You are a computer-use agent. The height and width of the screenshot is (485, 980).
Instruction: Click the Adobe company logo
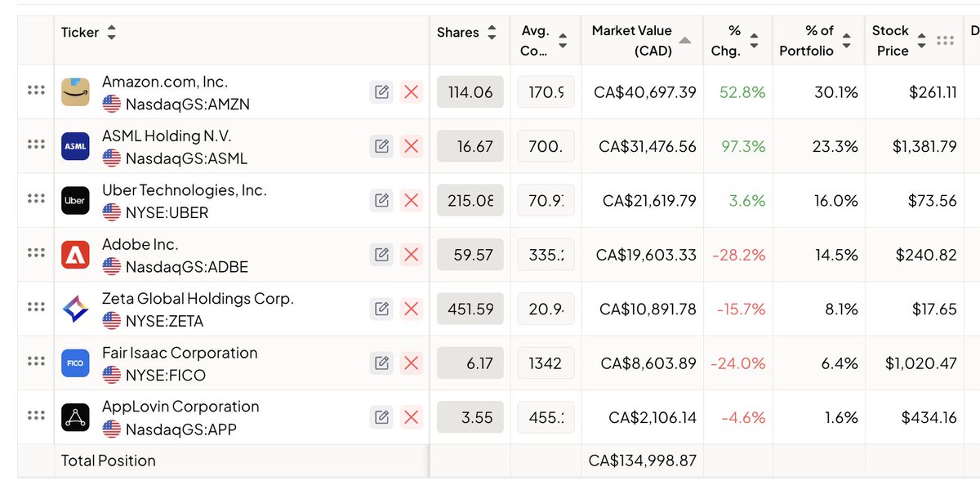point(75,255)
